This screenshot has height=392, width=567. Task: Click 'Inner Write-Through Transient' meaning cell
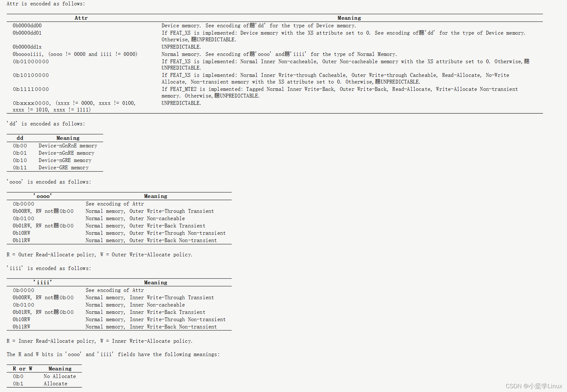pyautogui.click(x=150, y=298)
